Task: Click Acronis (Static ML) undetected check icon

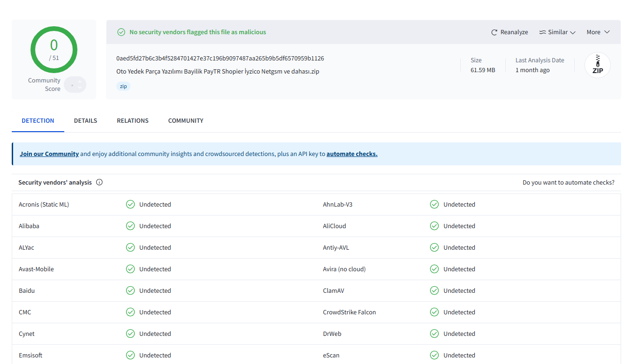Action: coord(130,204)
